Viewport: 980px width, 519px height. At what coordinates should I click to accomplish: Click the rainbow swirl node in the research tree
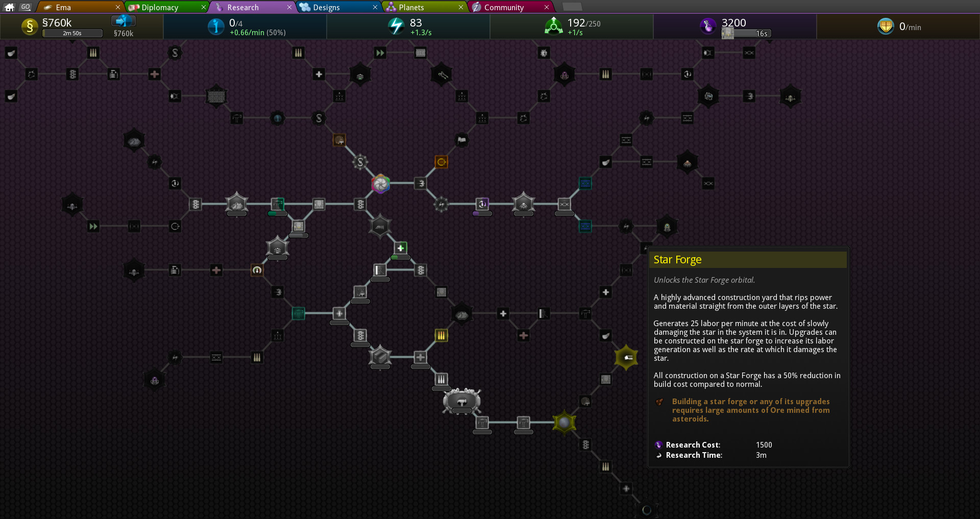tap(381, 184)
